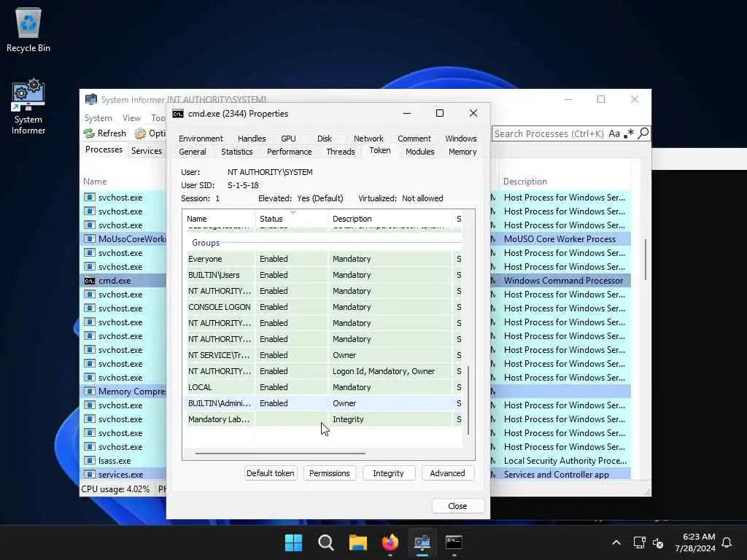The image size is (747, 560).
Task: Collapse the Groups section header
Action: [205, 243]
